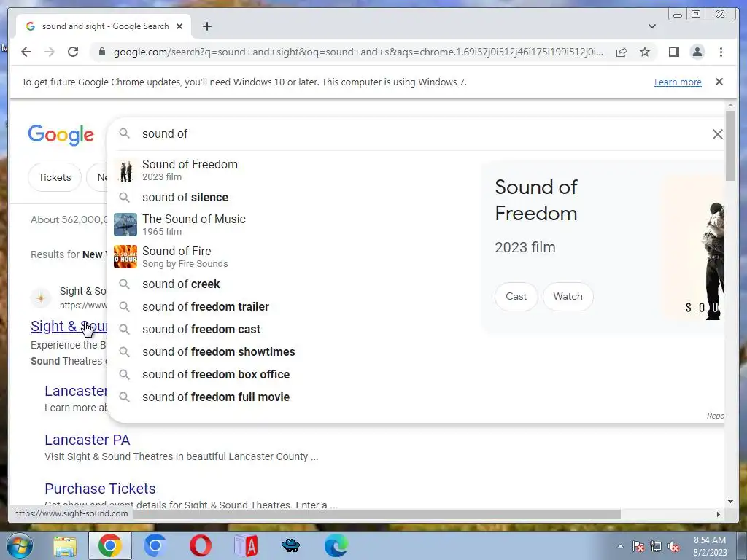Click the horizontal scrollbar right arrow
This screenshot has height=560, width=747.
719,514
